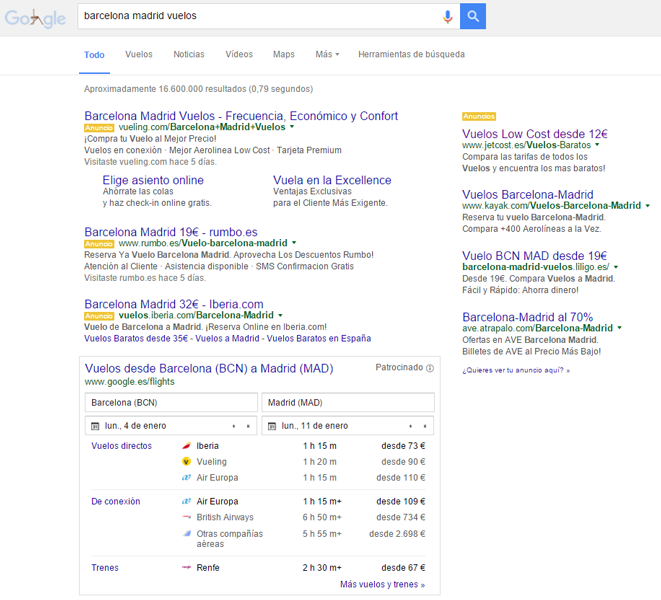Image resolution: width=661 pixels, height=600 pixels.
Task: Open the Más dropdown menu
Action: coord(327,54)
